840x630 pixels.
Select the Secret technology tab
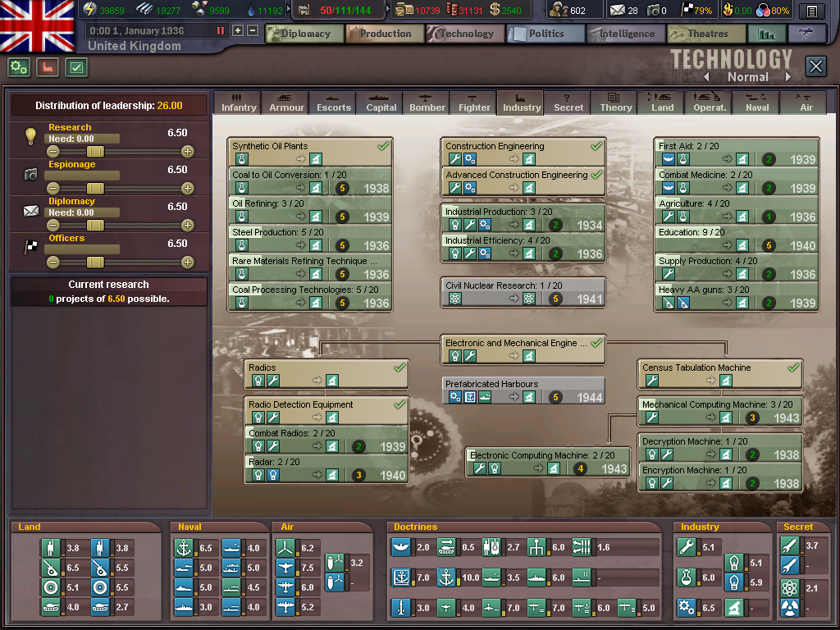tap(568, 103)
